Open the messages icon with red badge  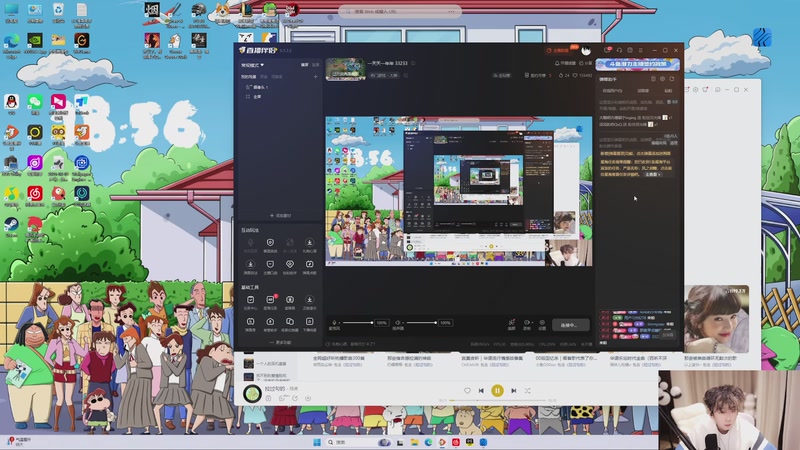tap(607, 50)
